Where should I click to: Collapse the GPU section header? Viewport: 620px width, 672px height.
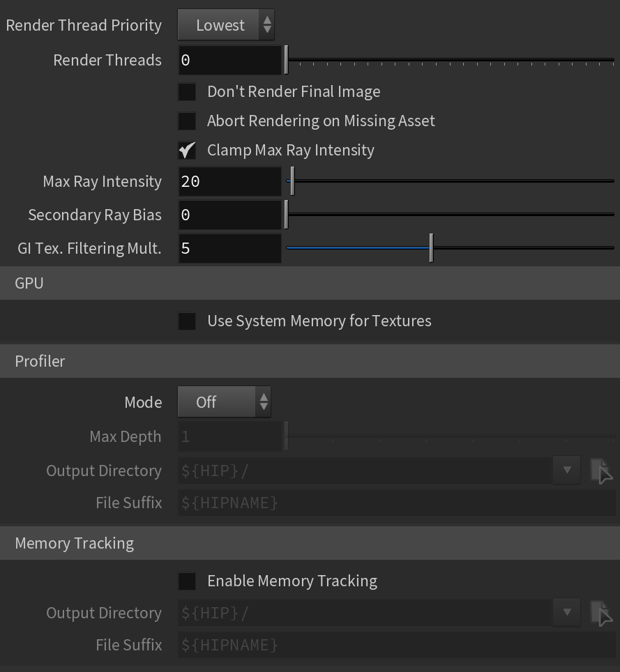[310, 283]
